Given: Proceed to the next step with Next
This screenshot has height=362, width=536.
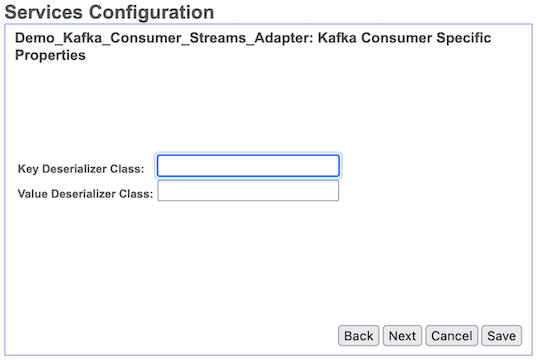Looking at the screenshot, I should pos(402,336).
